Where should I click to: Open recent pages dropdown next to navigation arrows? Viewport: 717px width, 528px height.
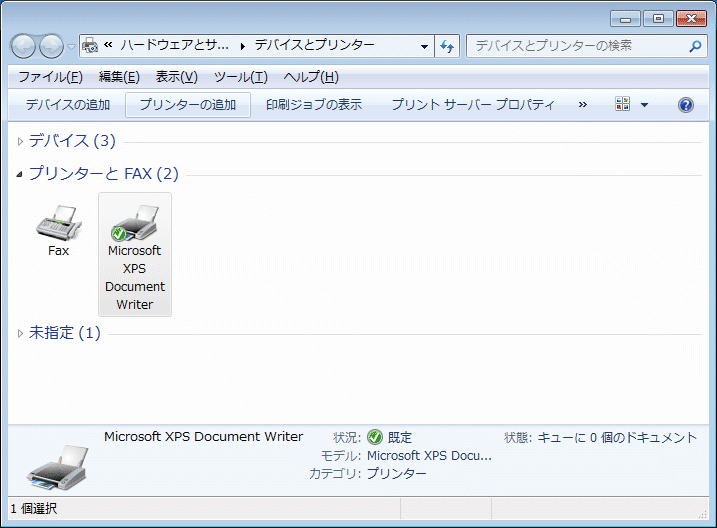tap(71, 47)
